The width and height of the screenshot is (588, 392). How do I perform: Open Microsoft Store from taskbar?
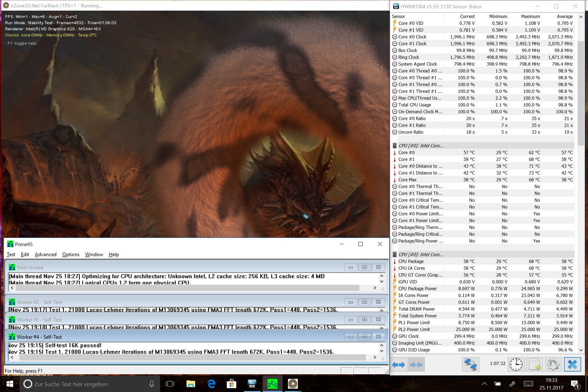(232, 384)
